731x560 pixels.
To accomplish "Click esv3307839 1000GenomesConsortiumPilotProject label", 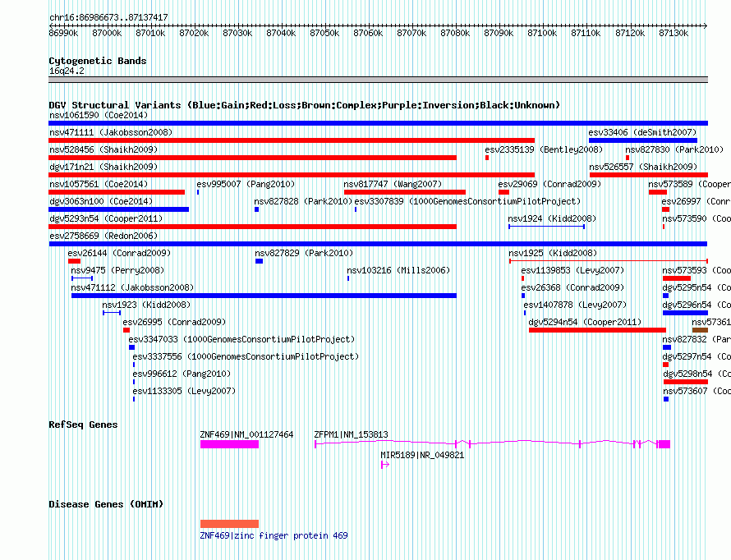I will click(x=467, y=201).
